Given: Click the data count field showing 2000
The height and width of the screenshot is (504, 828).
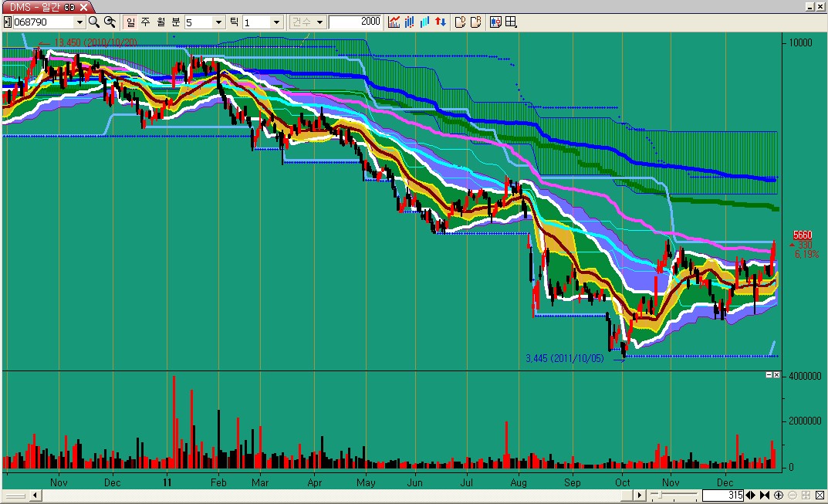Looking at the screenshot, I should pyautogui.click(x=355, y=22).
